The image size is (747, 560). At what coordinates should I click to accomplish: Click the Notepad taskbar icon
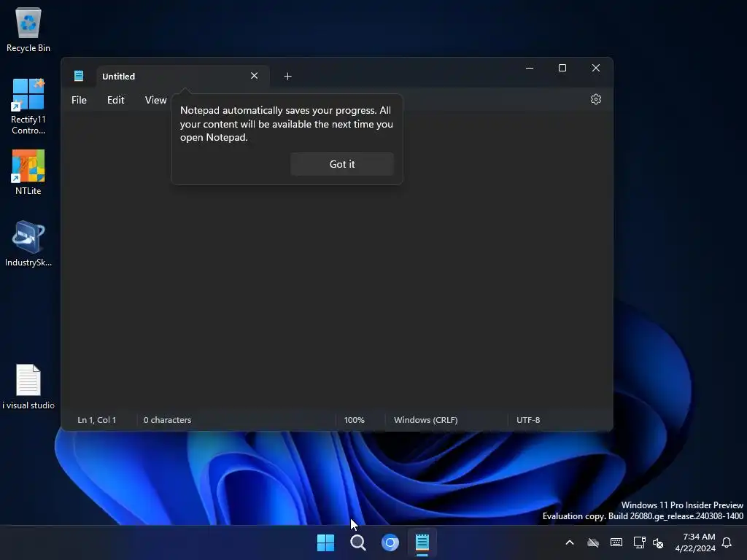click(422, 542)
